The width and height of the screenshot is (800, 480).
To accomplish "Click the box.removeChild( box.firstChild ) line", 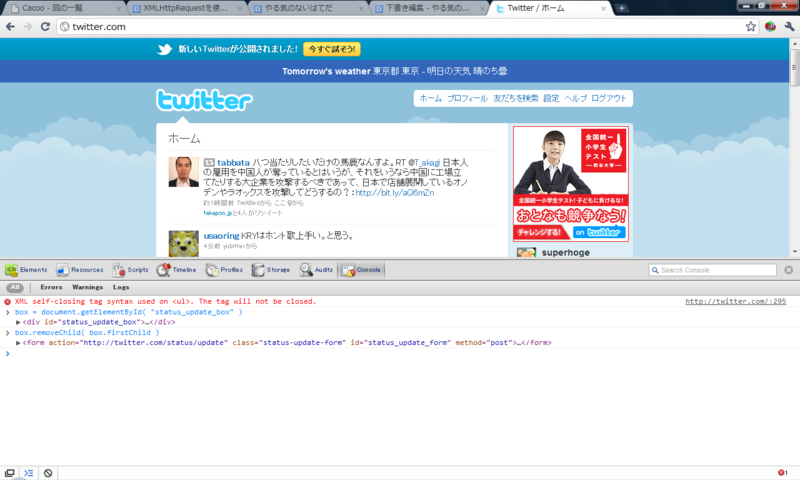I will [x=87, y=333].
